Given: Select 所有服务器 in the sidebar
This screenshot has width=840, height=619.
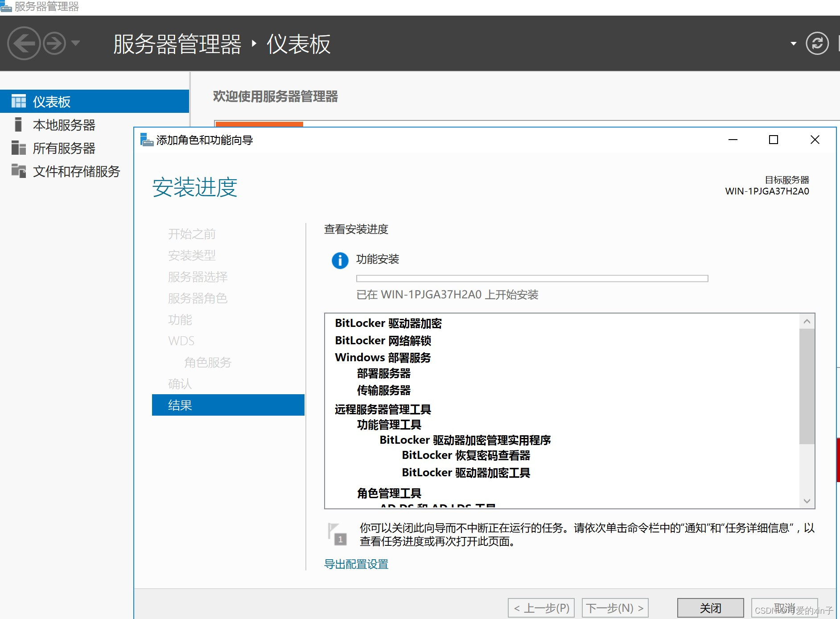Looking at the screenshot, I should click(x=65, y=148).
